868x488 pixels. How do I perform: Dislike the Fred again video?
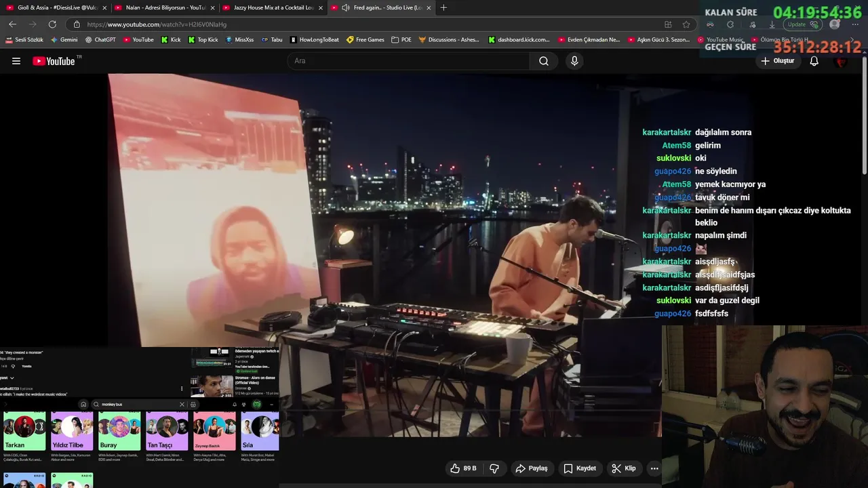[x=494, y=468]
